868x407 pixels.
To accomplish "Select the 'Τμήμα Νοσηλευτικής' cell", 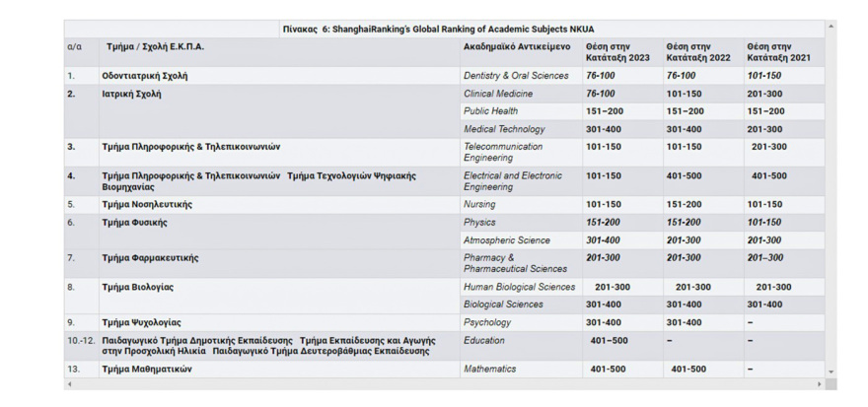I will click(147, 205).
